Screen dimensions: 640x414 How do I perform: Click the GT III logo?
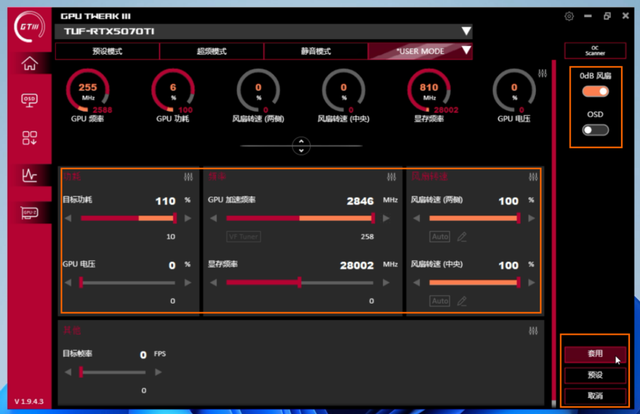(x=29, y=27)
